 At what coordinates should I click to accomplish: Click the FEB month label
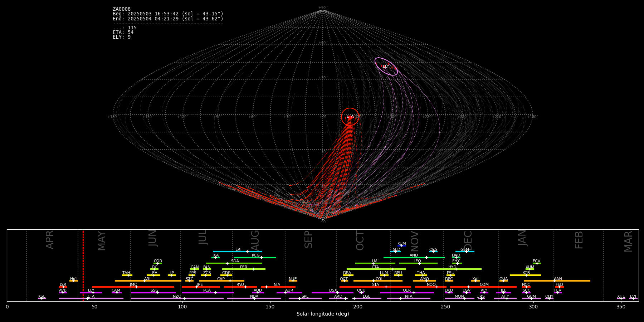click(579, 240)
